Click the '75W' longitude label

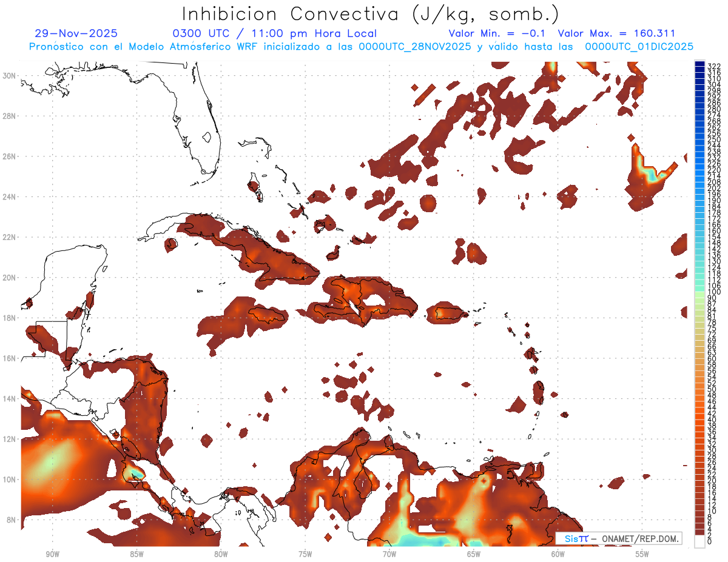pos(305,554)
